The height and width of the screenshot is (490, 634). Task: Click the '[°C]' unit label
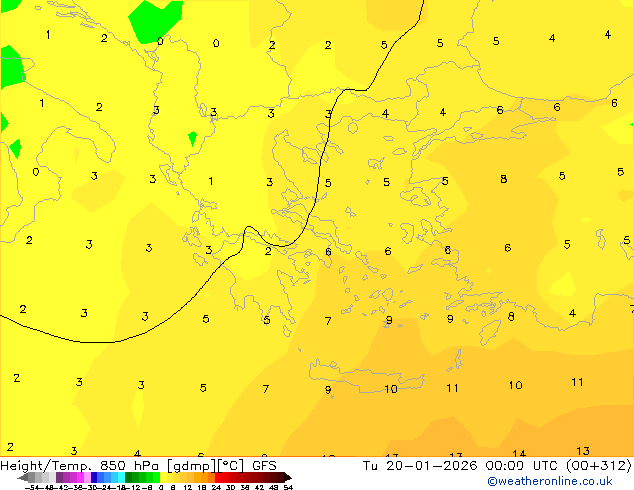(231, 466)
